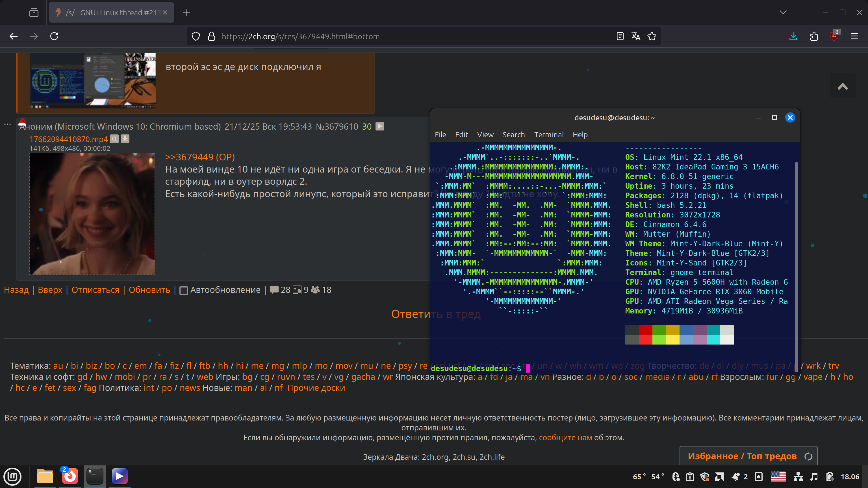
Task: Click the download icon next to 17662094410870.mp4
Action: 125,139
